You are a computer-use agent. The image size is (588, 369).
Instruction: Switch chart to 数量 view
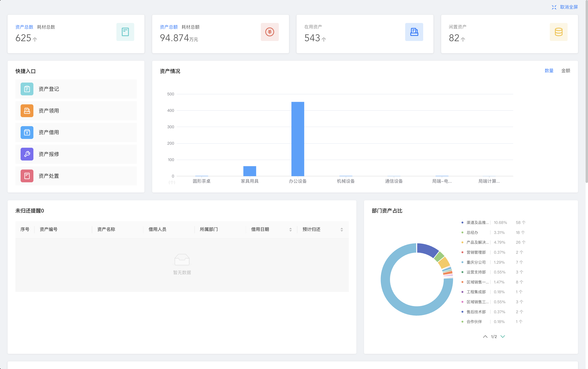[x=549, y=71]
